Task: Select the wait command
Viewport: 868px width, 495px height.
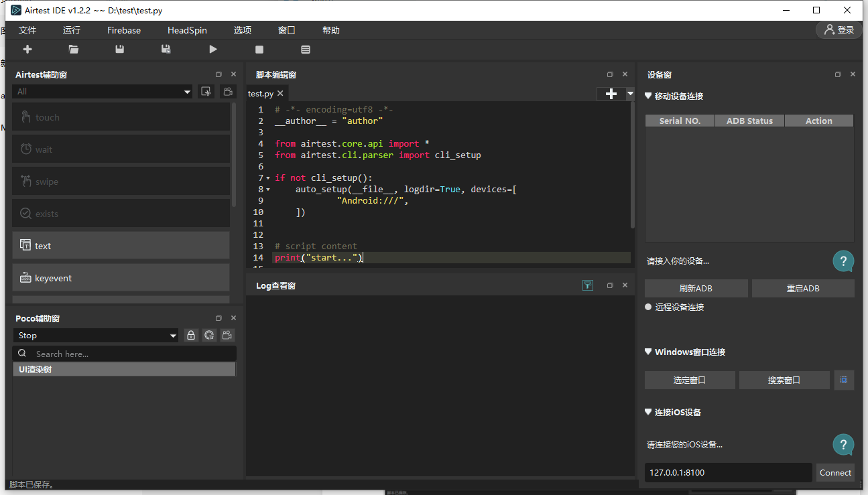Action: [121, 149]
